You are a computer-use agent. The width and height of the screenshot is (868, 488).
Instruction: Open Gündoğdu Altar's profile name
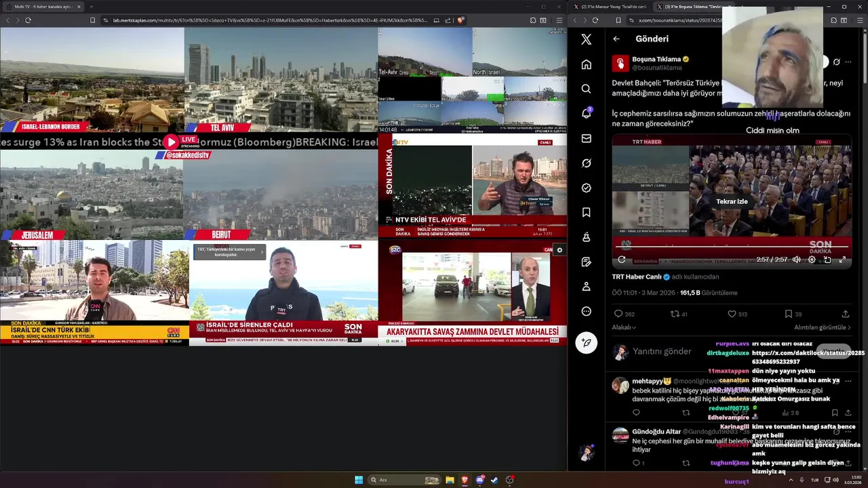(x=656, y=432)
